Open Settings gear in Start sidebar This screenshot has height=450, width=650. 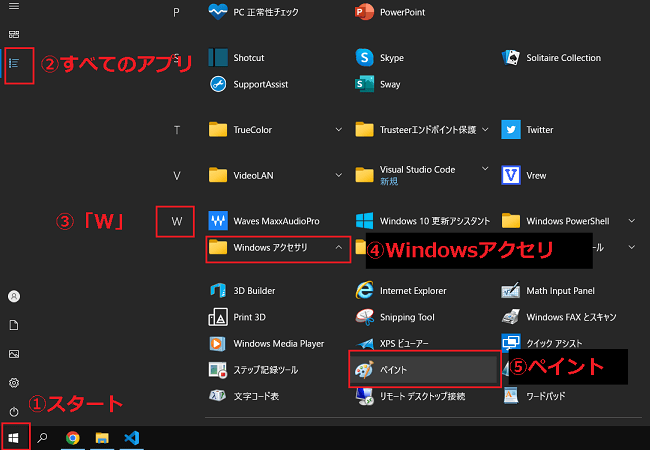[x=14, y=383]
